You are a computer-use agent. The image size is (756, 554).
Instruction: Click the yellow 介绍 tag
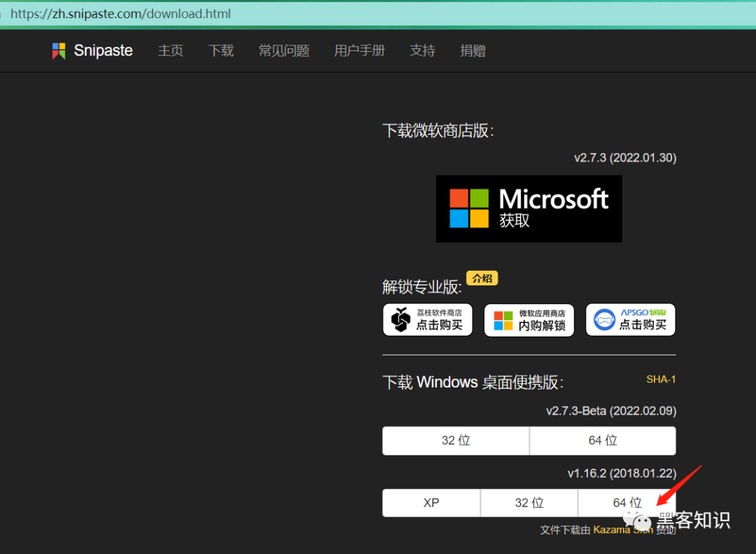[x=482, y=278]
